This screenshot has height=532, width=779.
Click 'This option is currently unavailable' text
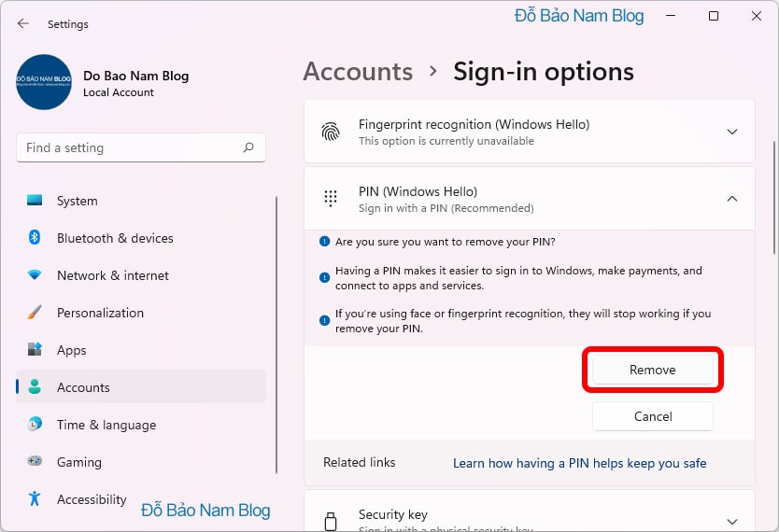446,141
